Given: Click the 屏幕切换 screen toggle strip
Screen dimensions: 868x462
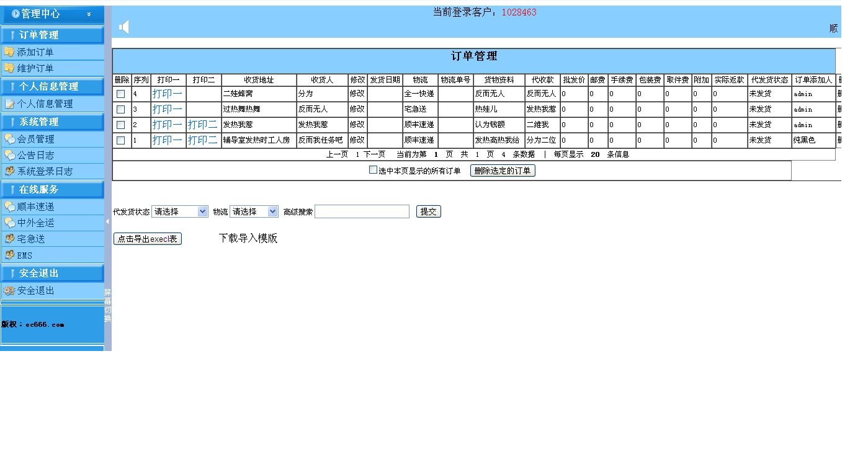Looking at the screenshot, I should tap(107, 305).
